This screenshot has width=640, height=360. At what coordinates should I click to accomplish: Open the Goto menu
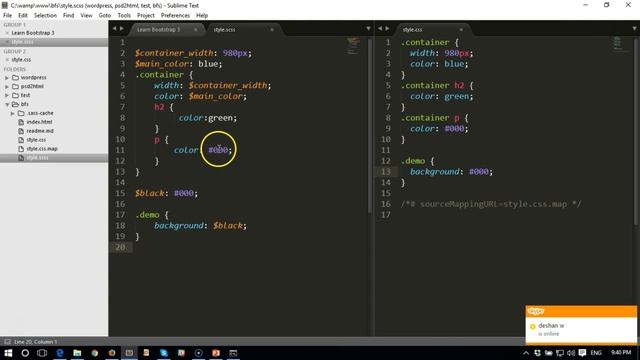click(104, 16)
